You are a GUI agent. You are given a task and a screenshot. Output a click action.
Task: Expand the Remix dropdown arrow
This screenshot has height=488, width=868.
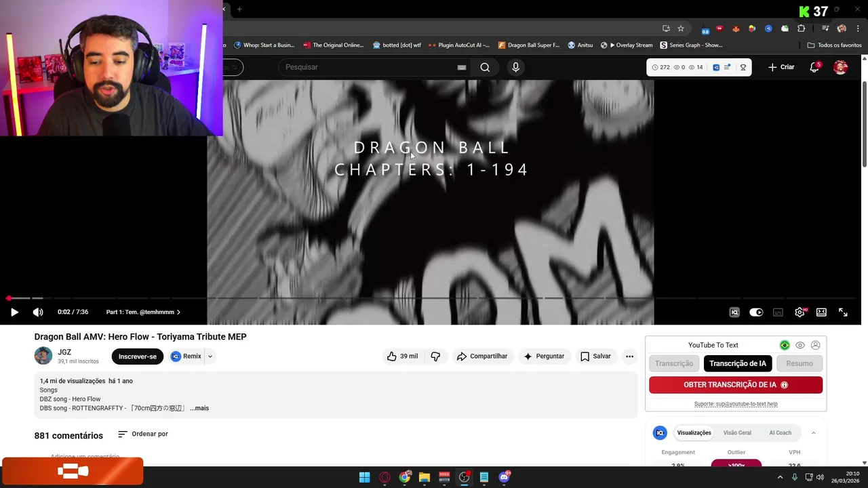coord(210,357)
